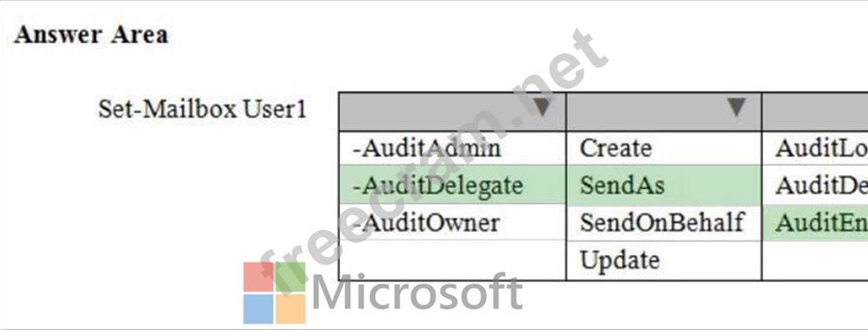The width and height of the screenshot is (868, 330).
Task: Click the Microsoft four-square logo
Action: [275, 293]
